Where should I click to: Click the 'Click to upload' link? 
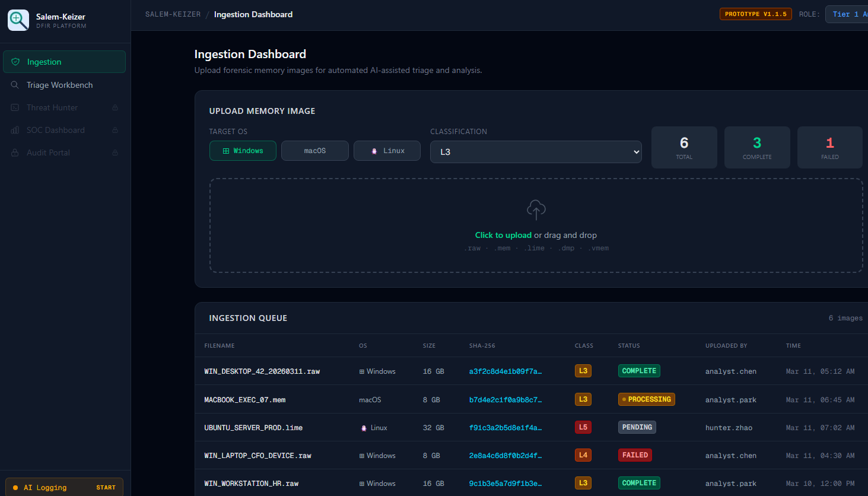(x=503, y=235)
